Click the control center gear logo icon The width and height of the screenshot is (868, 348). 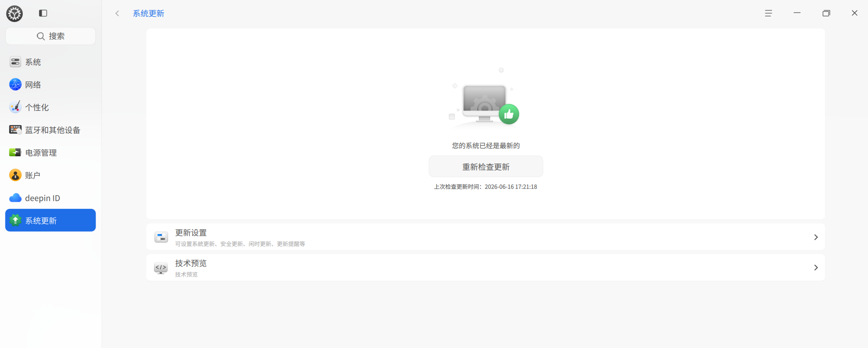(x=14, y=14)
